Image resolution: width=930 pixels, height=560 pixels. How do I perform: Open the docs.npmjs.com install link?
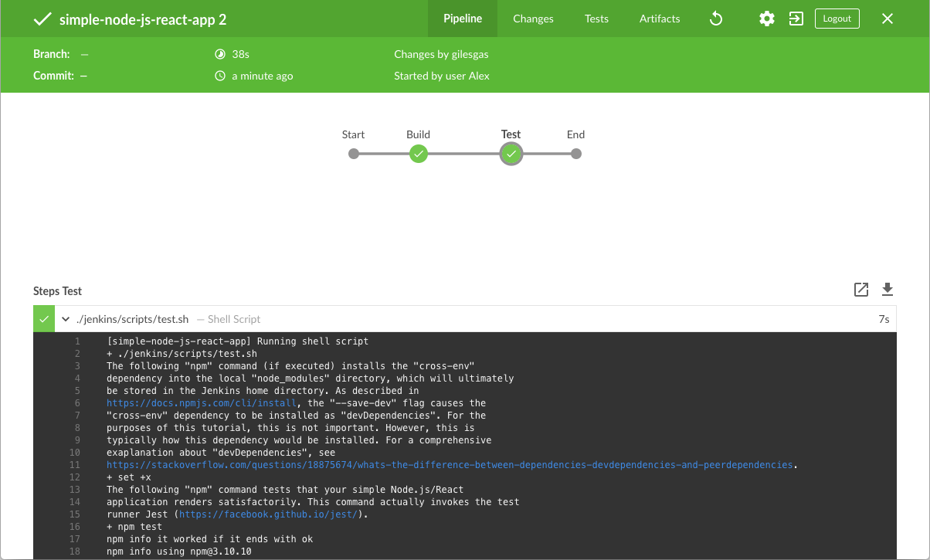205,403
